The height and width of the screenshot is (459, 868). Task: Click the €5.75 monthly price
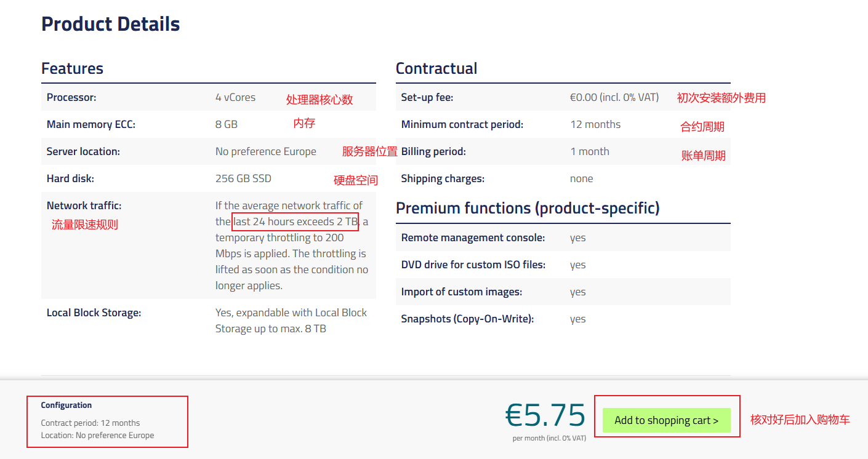[x=545, y=415]
